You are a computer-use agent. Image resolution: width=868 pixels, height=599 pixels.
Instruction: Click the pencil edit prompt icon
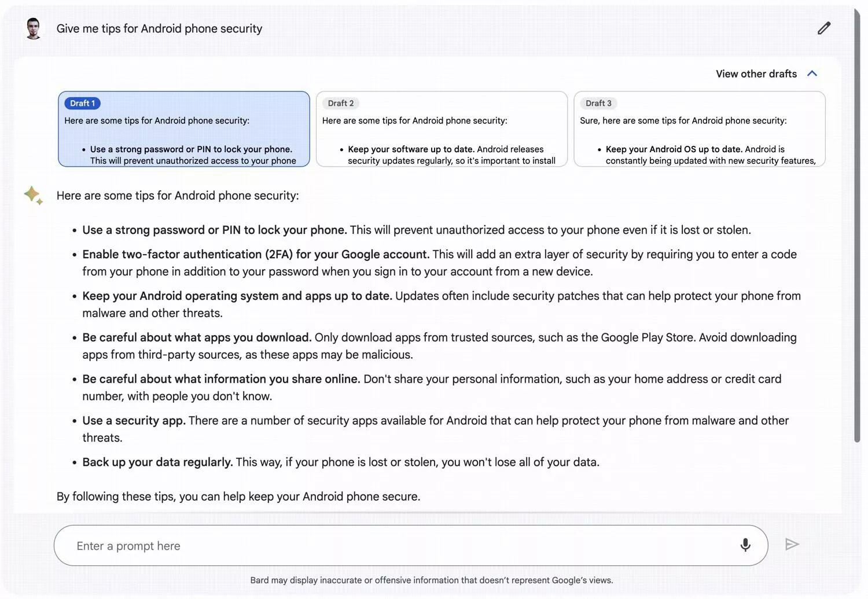pos(824,28)
